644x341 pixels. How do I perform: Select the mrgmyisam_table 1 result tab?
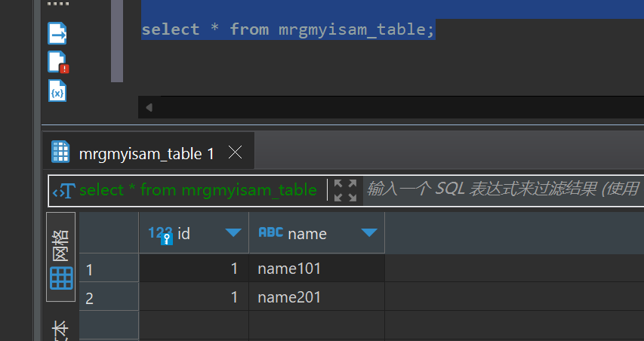pyautogui.click(x=146, y=154)
